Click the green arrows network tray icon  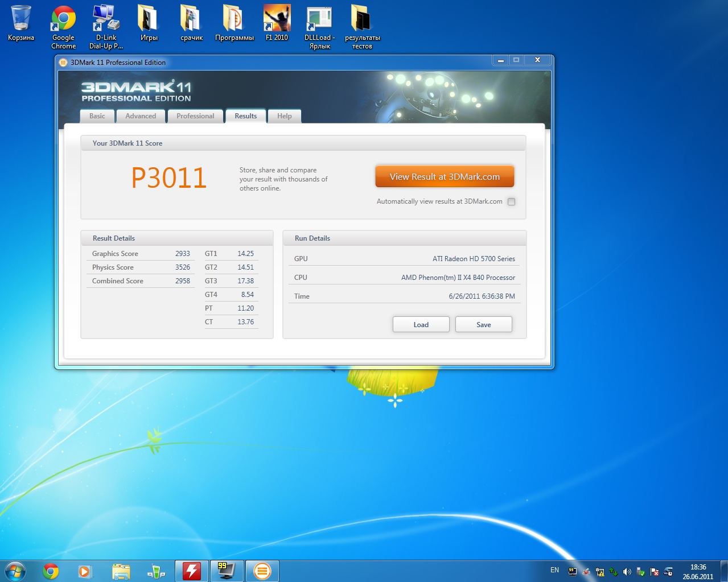614,572
